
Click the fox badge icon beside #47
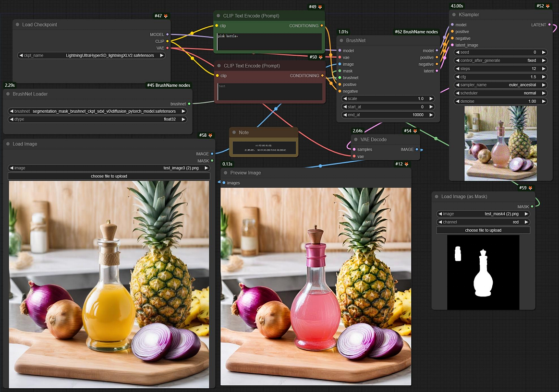click(166, 16)
